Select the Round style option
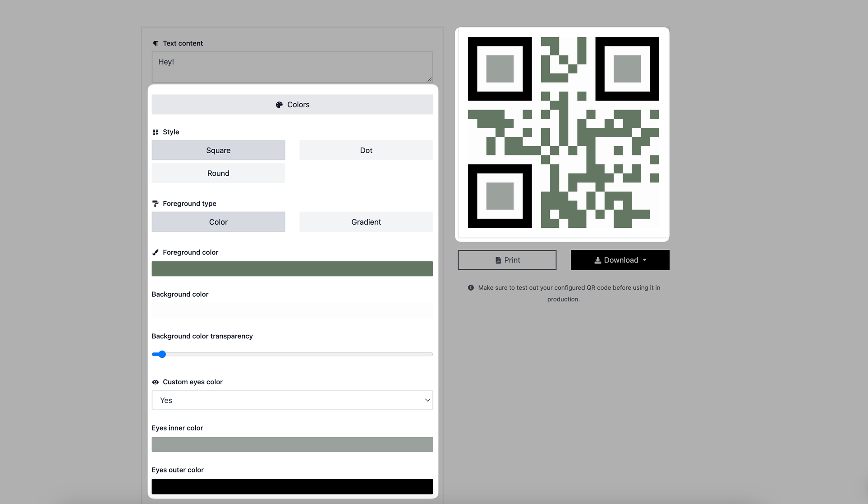The height and width of the screenshot is (504, 868). pos(218,173)
